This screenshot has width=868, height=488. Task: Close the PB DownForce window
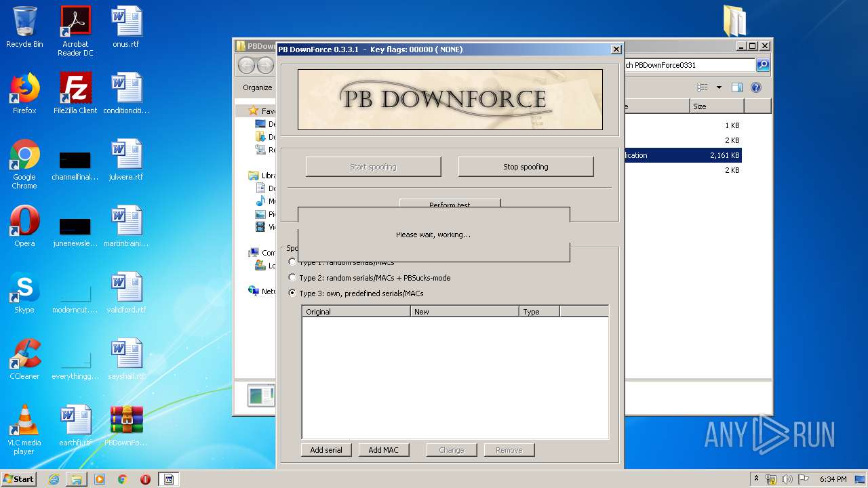point(616,49)
